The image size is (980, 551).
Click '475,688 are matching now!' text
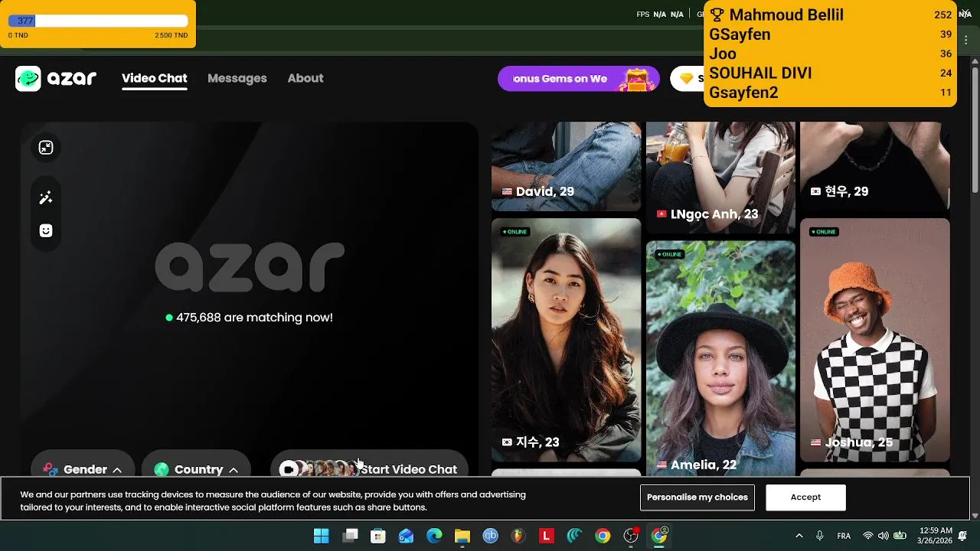254,318
